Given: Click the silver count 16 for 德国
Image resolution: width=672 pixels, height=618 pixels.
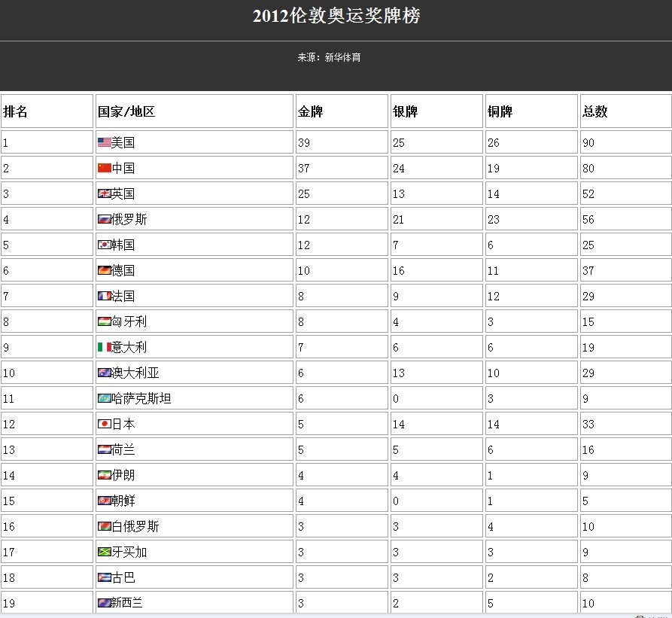Looking at the screenshot, I should 399,271.
